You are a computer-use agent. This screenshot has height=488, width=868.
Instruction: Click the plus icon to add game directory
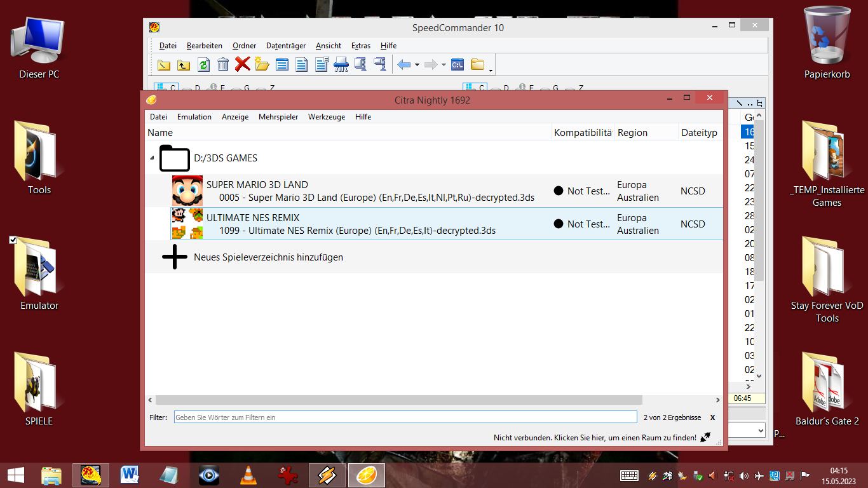(x=175, y=257)
